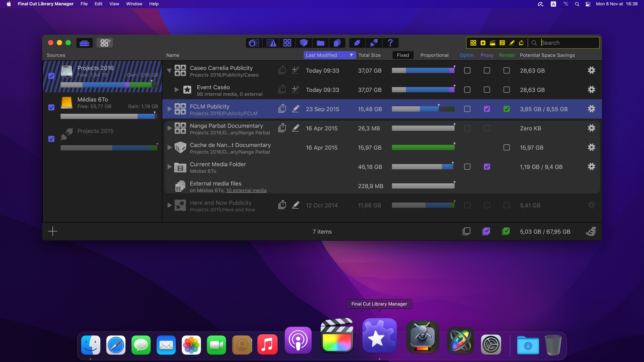
Task: Click the clean broom icon at bottom right
Action: tap(591, 231)
